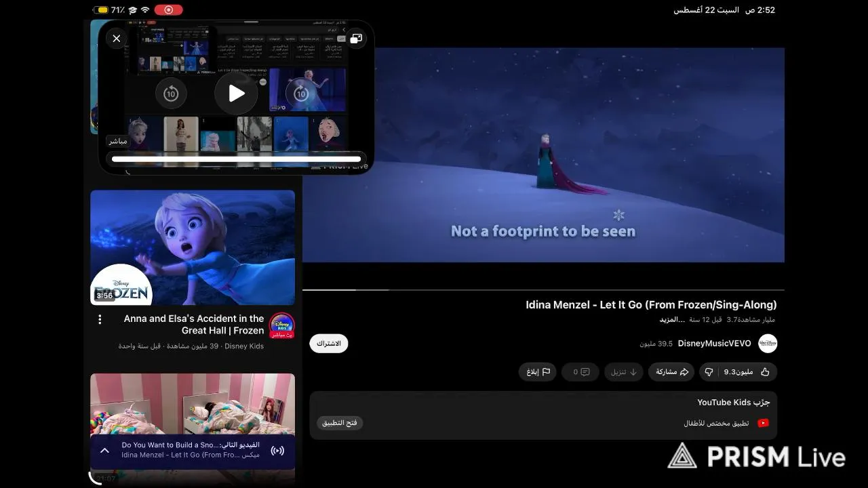
Task: Open DisneyMusicVEVO channel avatar
Action: (x=768, y=344)
